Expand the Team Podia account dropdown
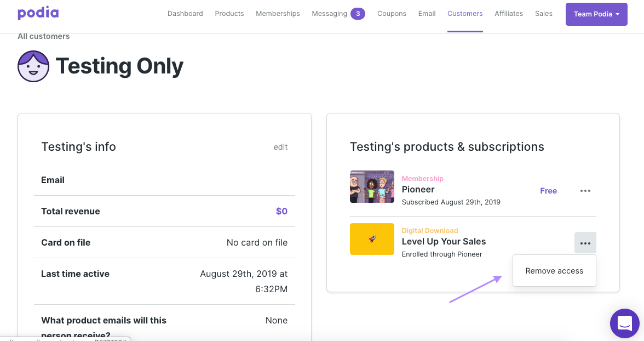Image resolution: width=644 pixels, height=341 pixels. tap(596, 14)
